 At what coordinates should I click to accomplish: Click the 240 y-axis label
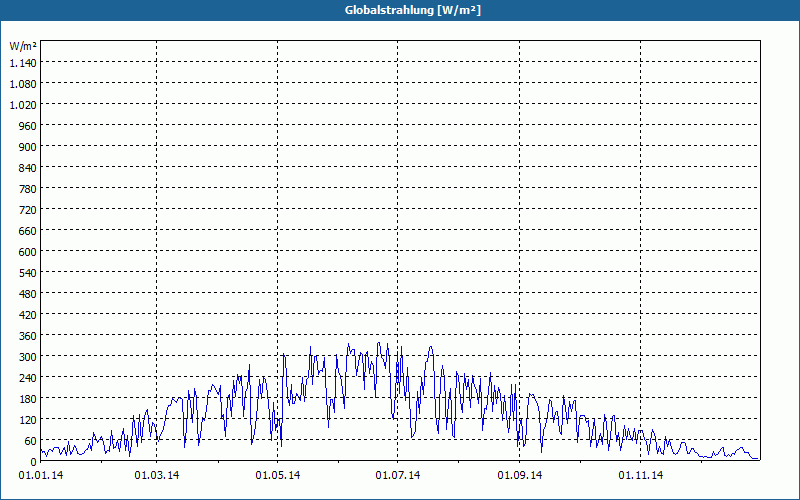click(29, 378)
